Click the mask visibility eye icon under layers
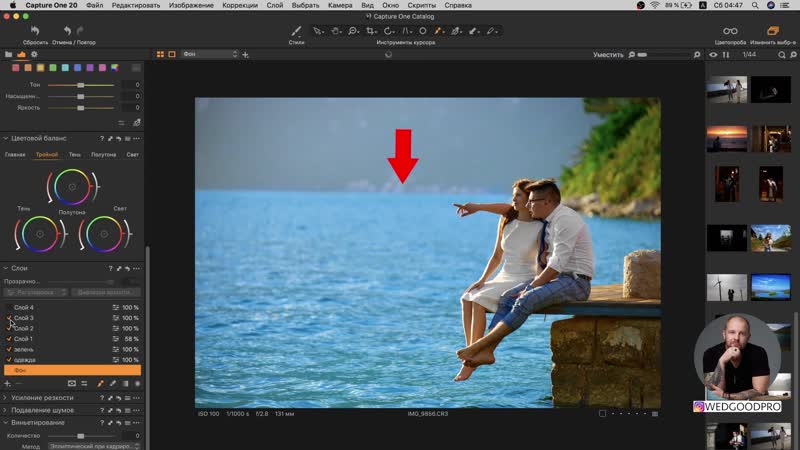The width and height of the screenshot is (800, 450). 72,383
